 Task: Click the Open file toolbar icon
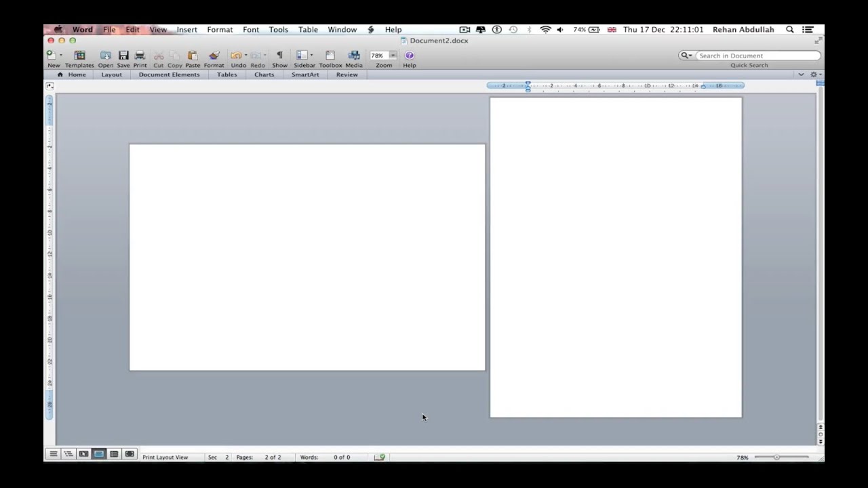point(106,55)
